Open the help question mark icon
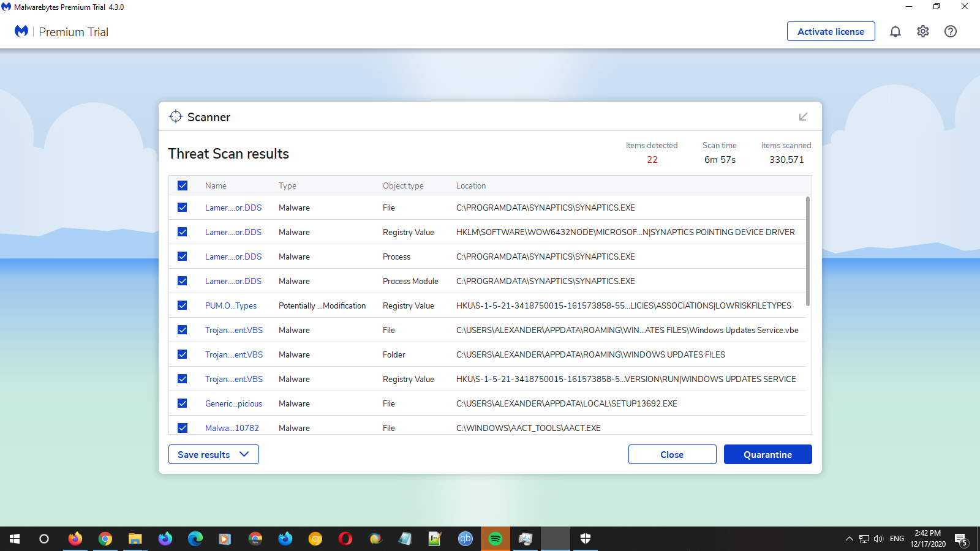The image size is (980, 551). (x=951, y=31)
